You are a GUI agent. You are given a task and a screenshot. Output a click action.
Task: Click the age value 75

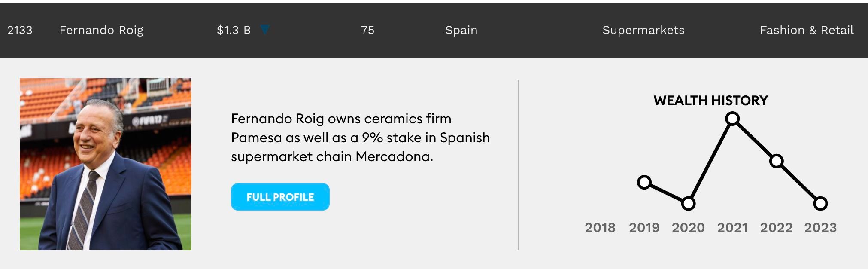[367, 30]
